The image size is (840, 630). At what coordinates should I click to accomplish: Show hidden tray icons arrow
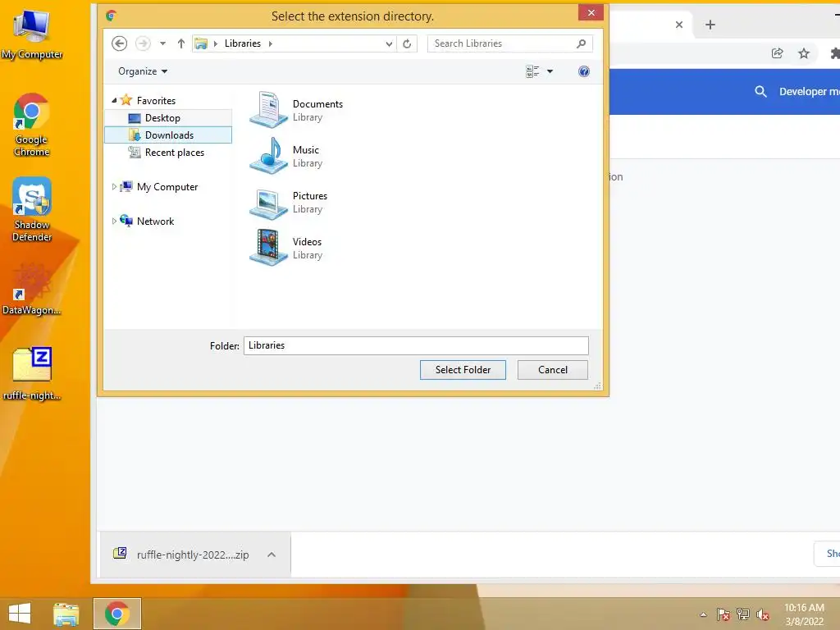coord(703,614)
